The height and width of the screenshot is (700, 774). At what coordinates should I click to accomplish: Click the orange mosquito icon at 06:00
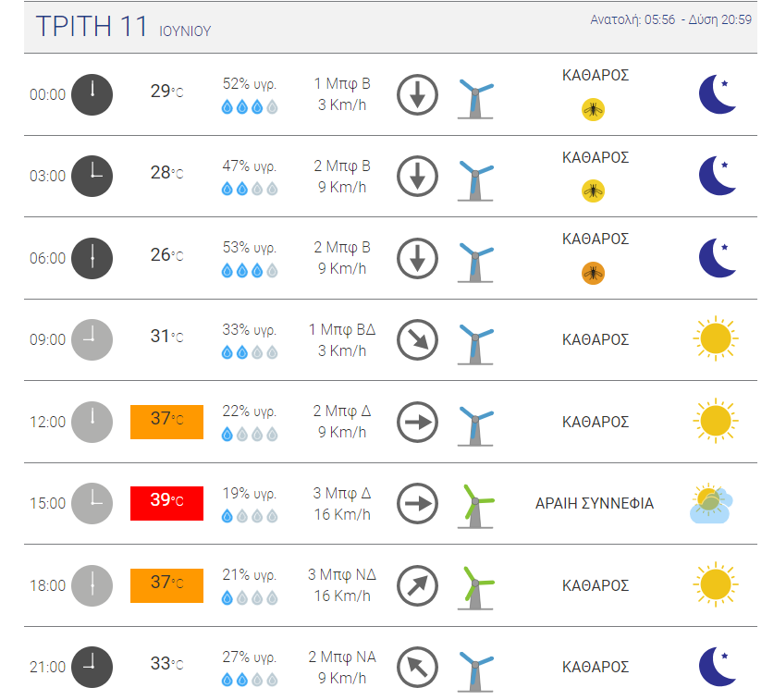coord(593,273)
